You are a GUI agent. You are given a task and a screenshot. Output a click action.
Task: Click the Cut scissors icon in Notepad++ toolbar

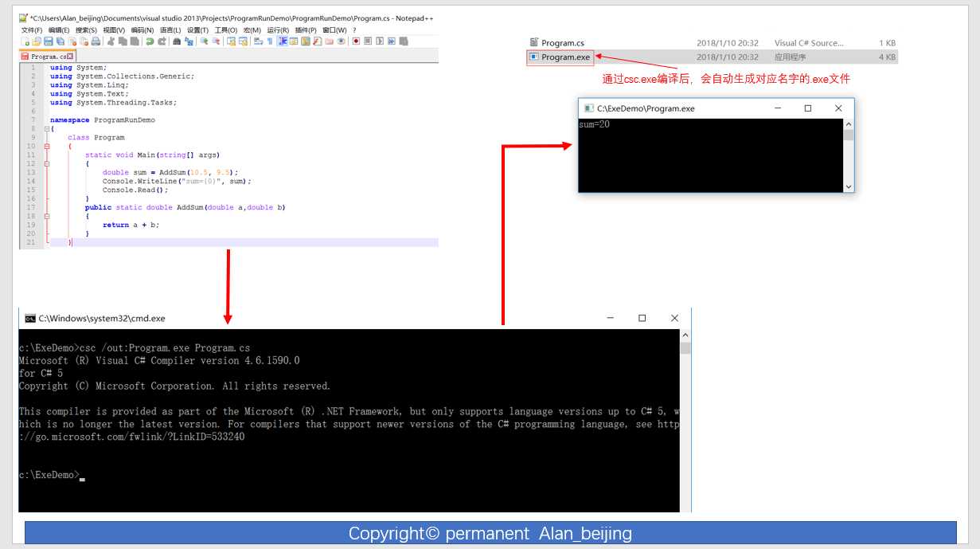tap(110, 41)
